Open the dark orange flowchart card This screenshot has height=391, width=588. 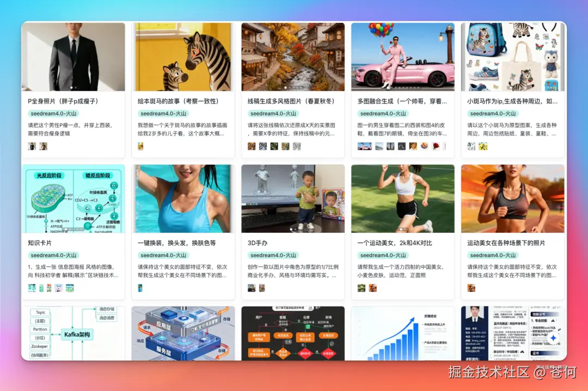[x=293, y=333]
